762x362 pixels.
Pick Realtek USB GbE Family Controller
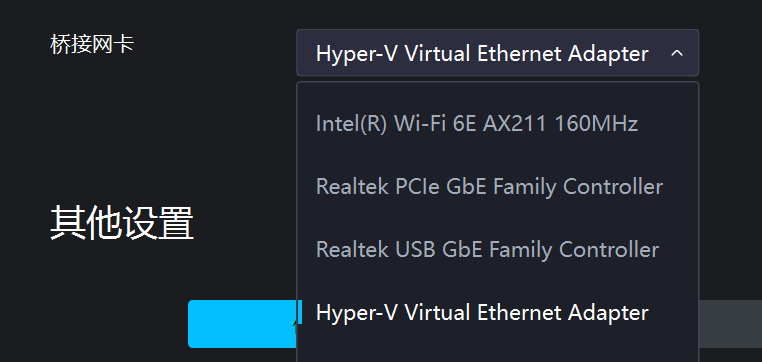tap(498, 250)
